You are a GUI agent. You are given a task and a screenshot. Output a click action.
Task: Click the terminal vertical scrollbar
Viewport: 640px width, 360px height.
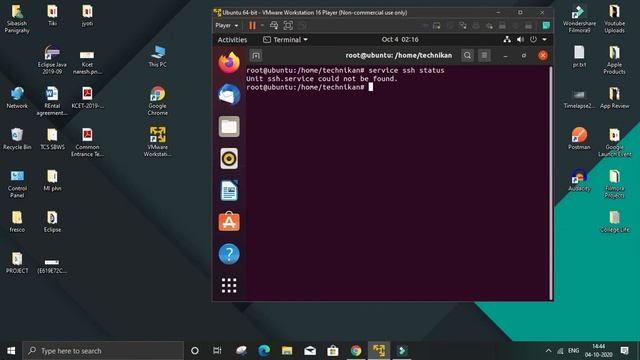[551, 183]
